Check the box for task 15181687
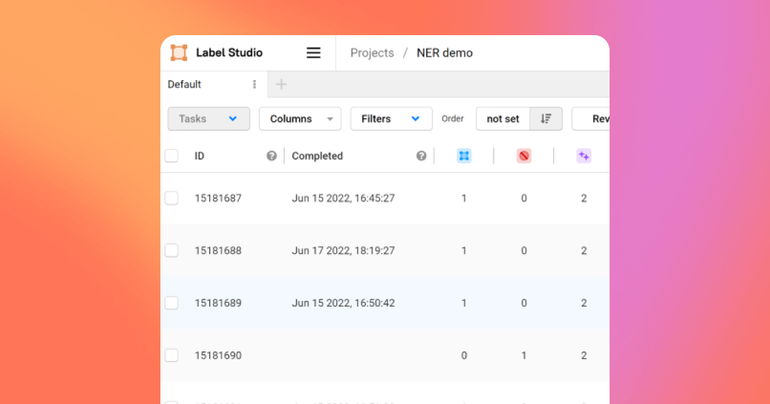The image size is (770, 404). 171,198
